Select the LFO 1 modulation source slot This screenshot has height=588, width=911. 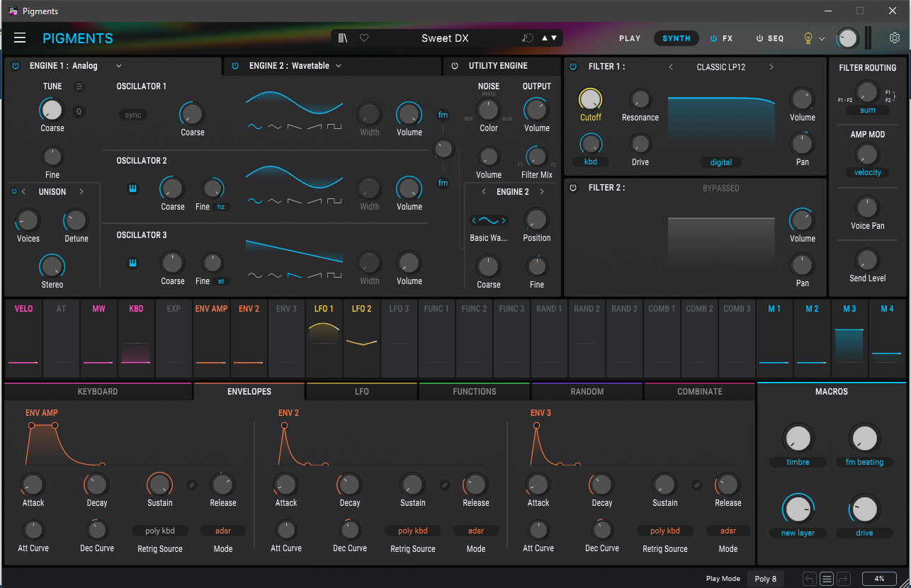click(x=324, y=339)
